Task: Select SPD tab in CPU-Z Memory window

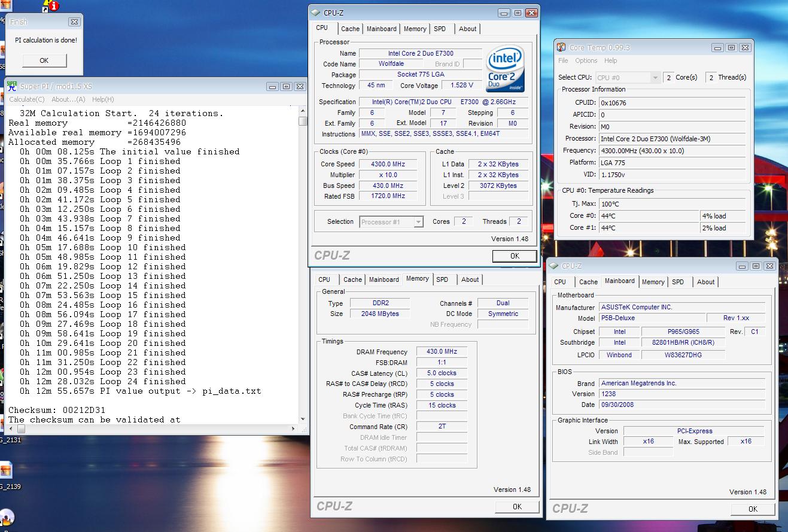Action: (x=442, y=279)
